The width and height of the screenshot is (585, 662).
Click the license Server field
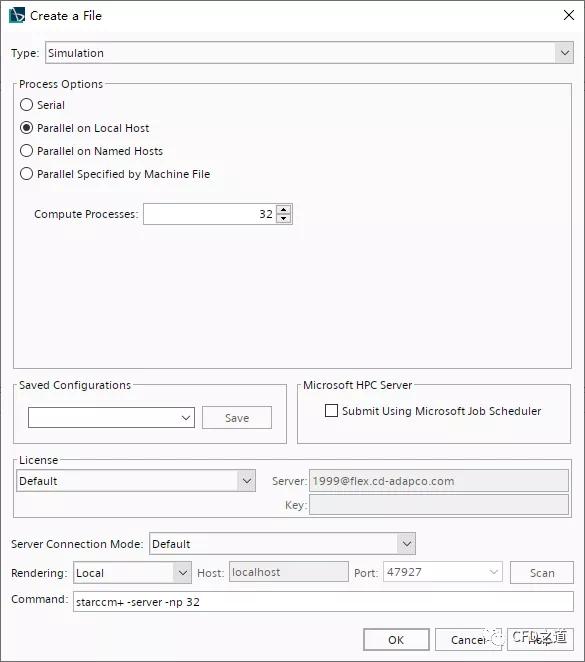439,481
